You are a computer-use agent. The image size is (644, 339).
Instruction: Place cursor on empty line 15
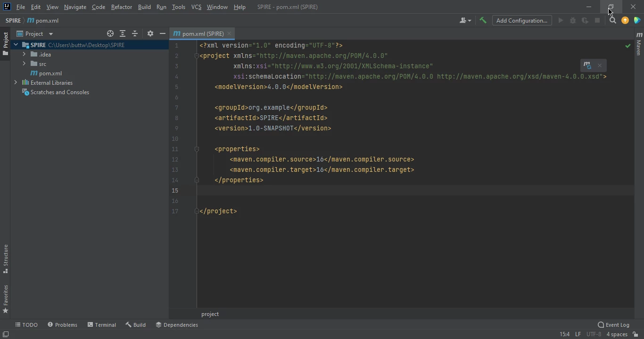coord(415,191)
